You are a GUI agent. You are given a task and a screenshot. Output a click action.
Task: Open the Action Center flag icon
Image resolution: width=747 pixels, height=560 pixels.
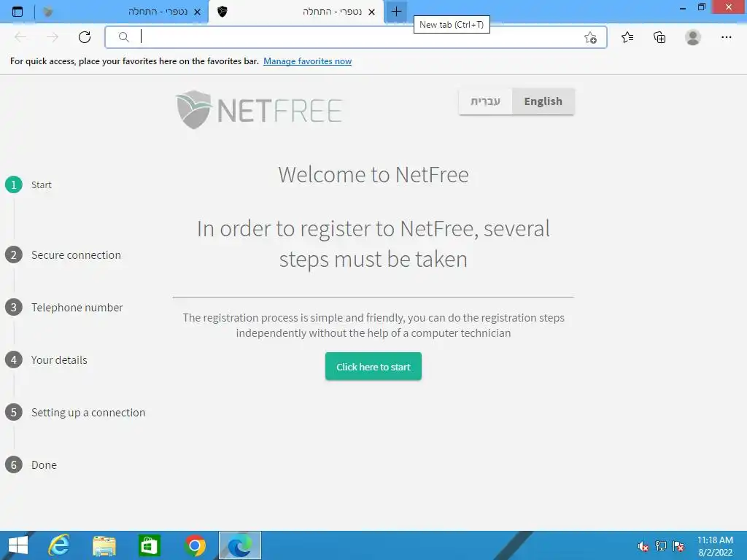pos(678,546)
